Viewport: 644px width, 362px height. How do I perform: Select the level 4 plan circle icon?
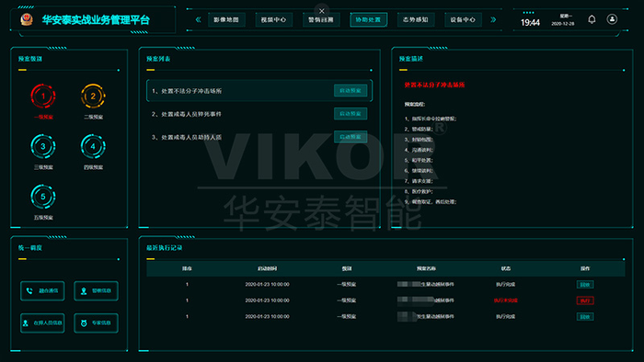[93, 146]
